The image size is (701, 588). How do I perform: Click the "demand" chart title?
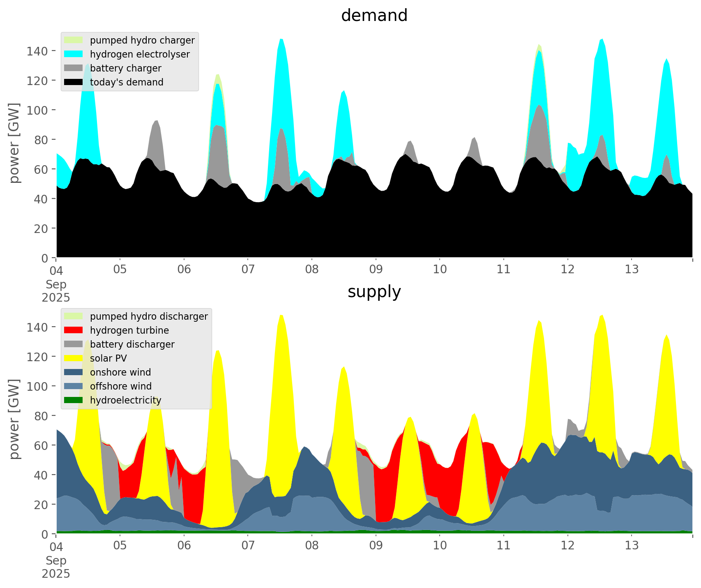[374, 16]
